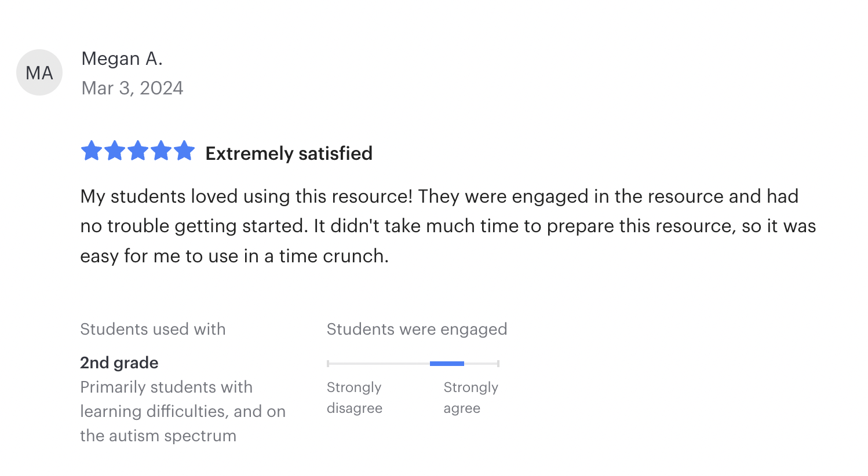This screenshot has height=476, width=868.
Task: Click the "My students loved using this resource!" sentence
Action: [246, 196]
